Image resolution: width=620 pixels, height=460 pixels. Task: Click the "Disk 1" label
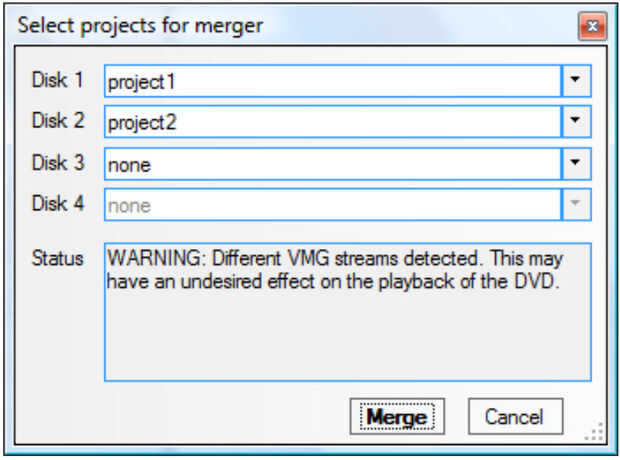click(x=58, y=79)
